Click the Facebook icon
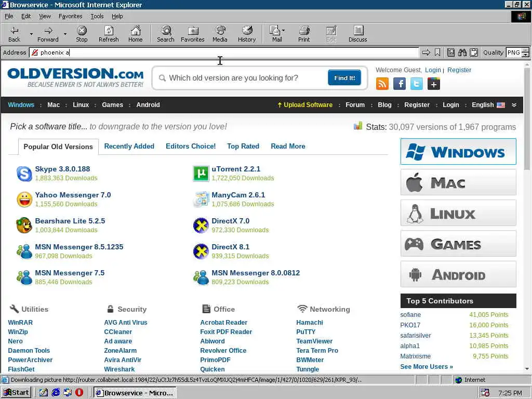Viewport: 532px width, 399px height. (x=400, y=84)
